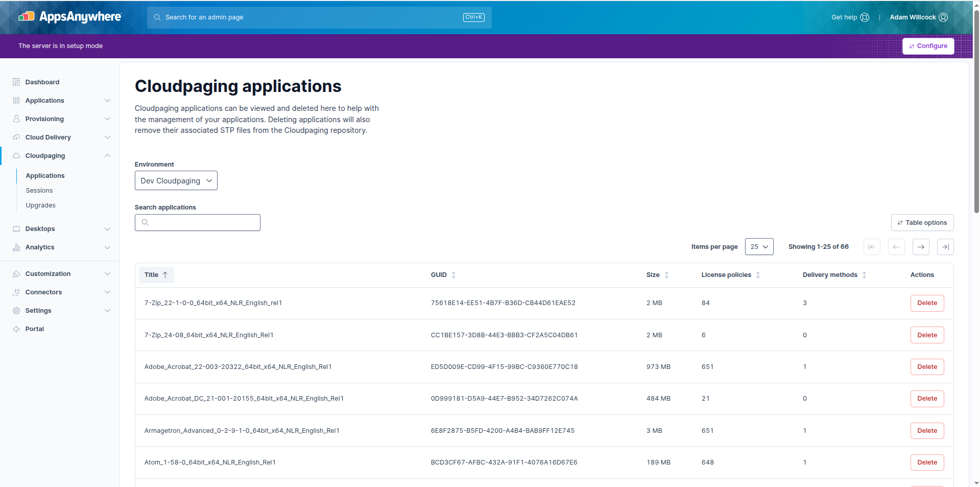Click the Configure button
The width and height of the screenshot is (980, 487).
point(928,46)
